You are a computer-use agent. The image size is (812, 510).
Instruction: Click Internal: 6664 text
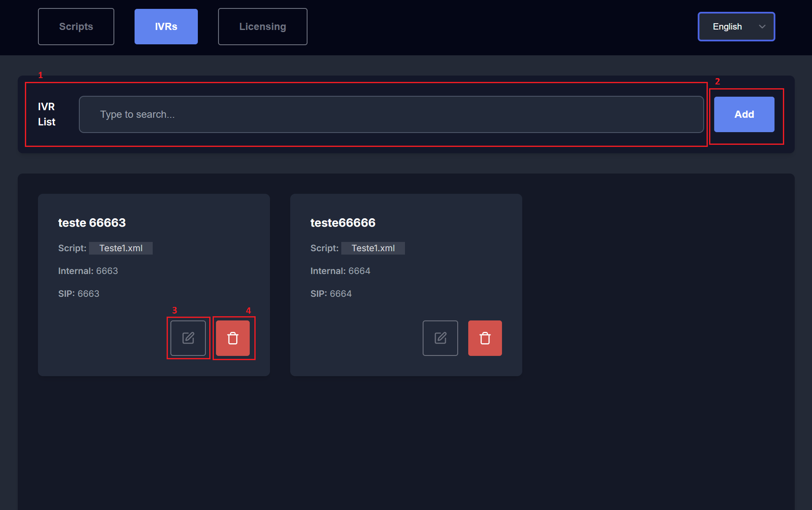340,271
